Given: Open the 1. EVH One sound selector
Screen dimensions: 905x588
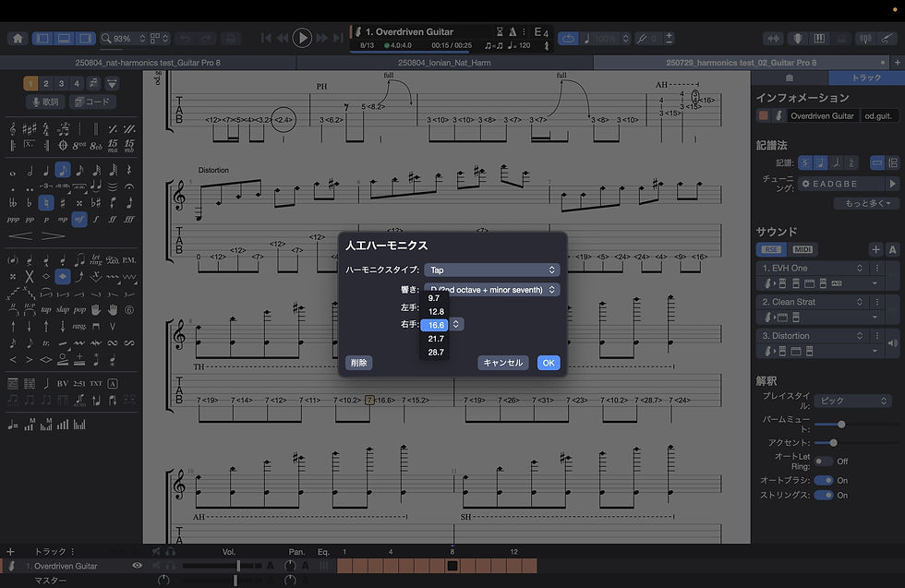Looking at the screenshot, I should pos(813,269).
